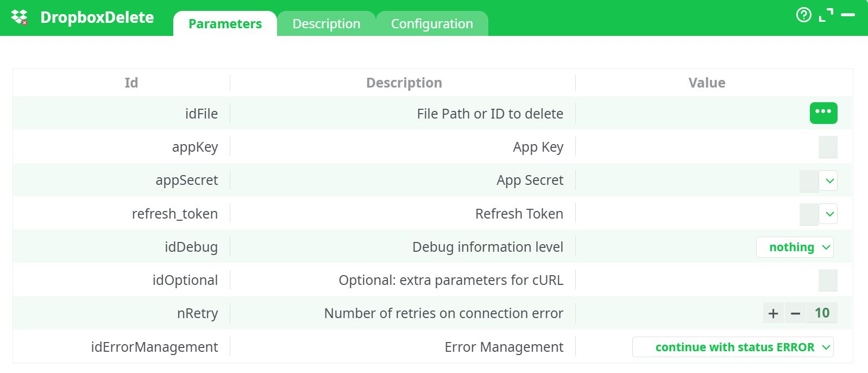Click the 'App Key' description

click(538, 147)
